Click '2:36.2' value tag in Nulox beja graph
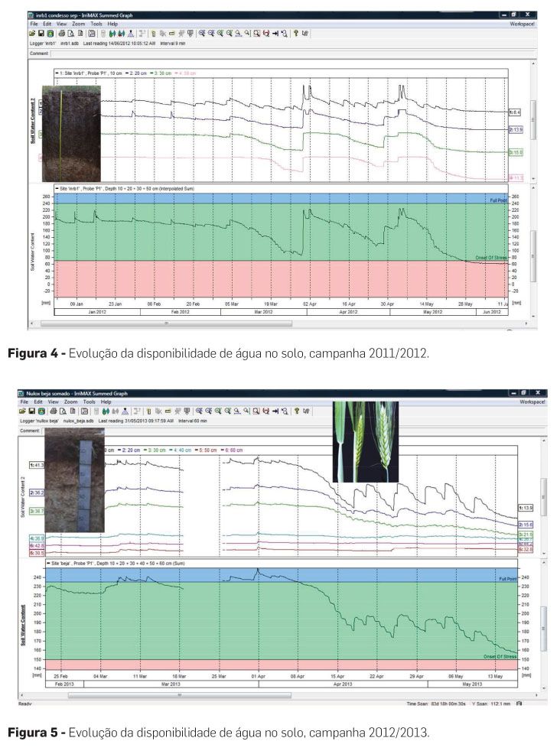Screen dimensions: 560x754 [x=37, y=493]
